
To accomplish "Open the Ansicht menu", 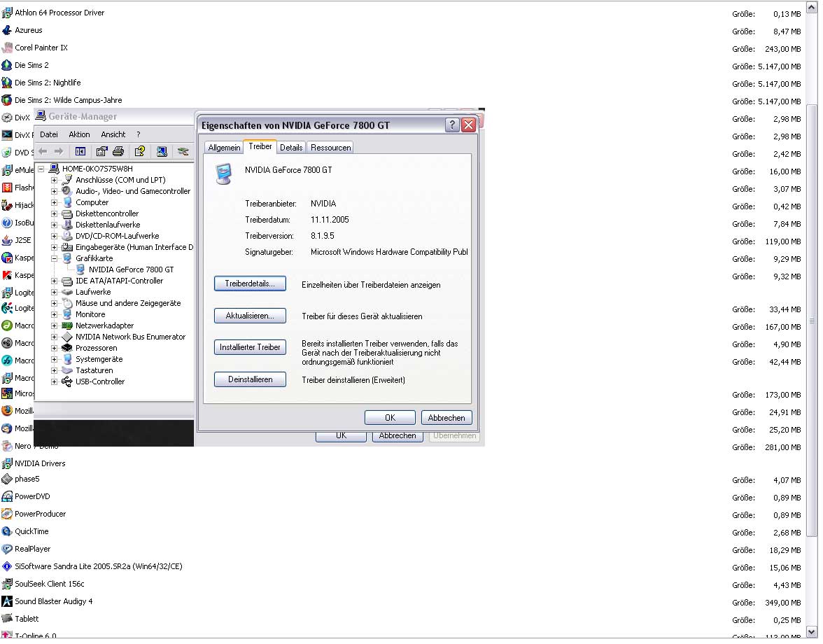I will [113, 135].
